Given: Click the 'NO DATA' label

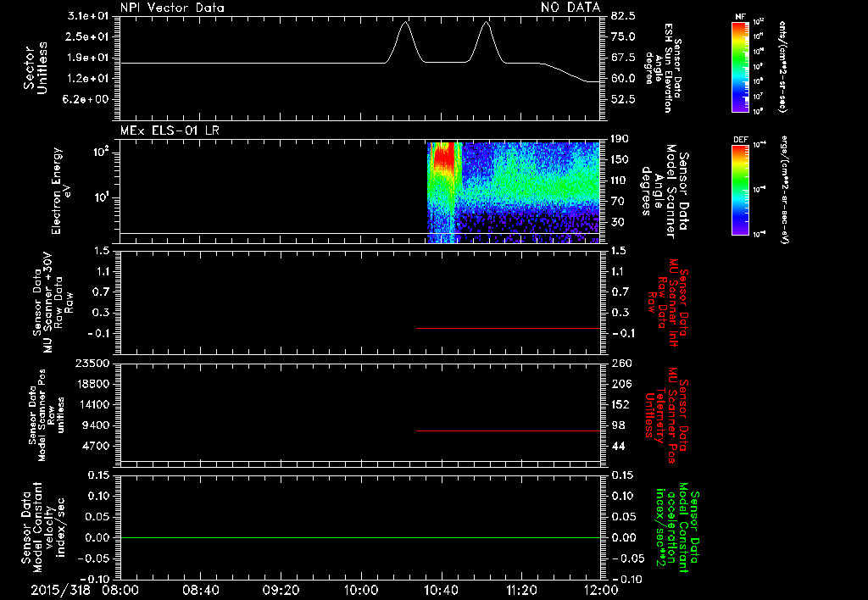Looking at the screenshot, I should point(570,8).
